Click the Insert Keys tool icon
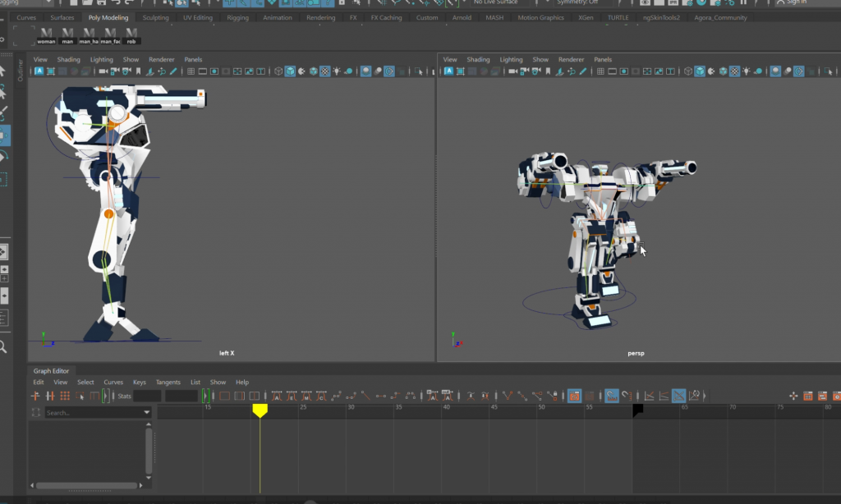 [50, 396]
